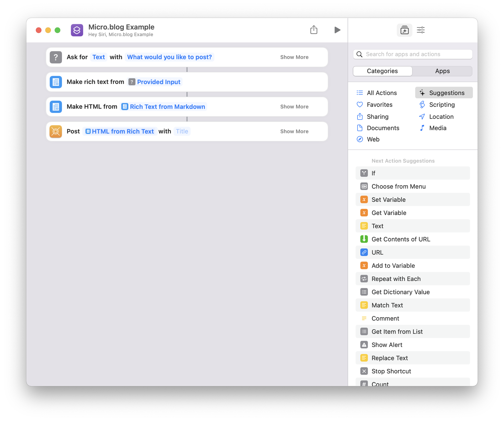Run the shortcut with the play button

point(337,30)
